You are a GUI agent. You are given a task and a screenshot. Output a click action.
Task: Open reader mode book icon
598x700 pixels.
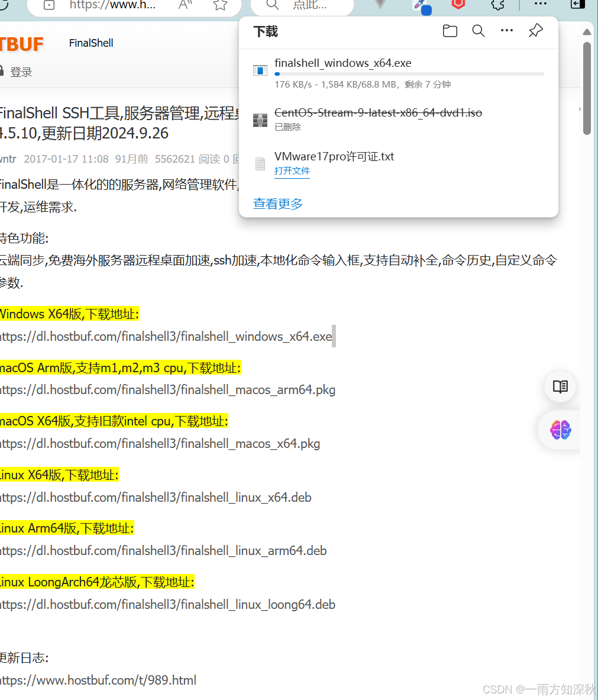(560, 386)
